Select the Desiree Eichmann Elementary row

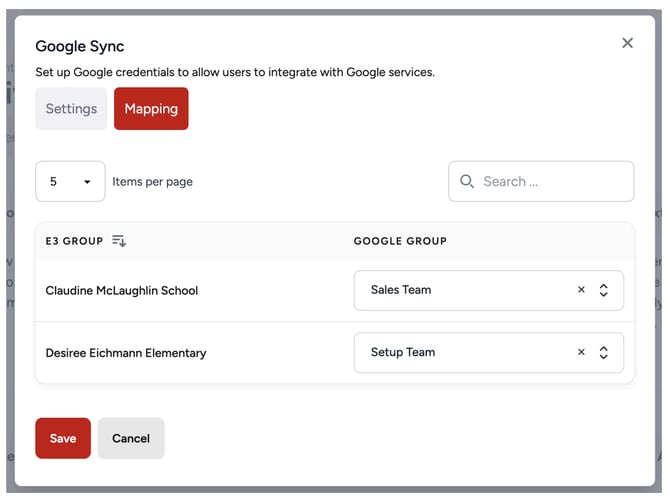tap(126, 353)
